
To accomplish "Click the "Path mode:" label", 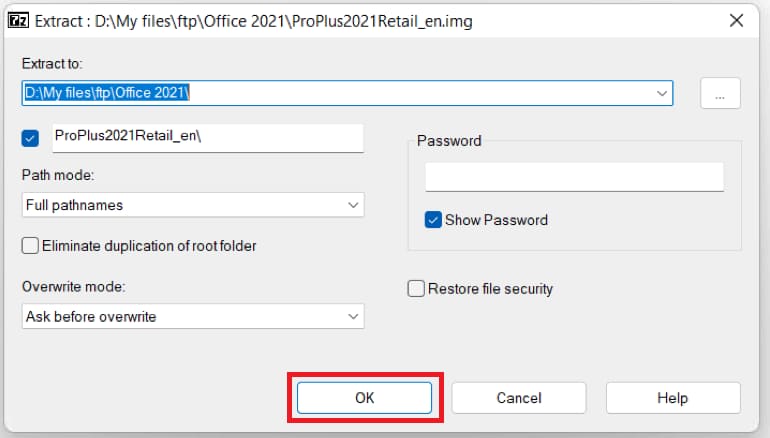I will [57, 175].
